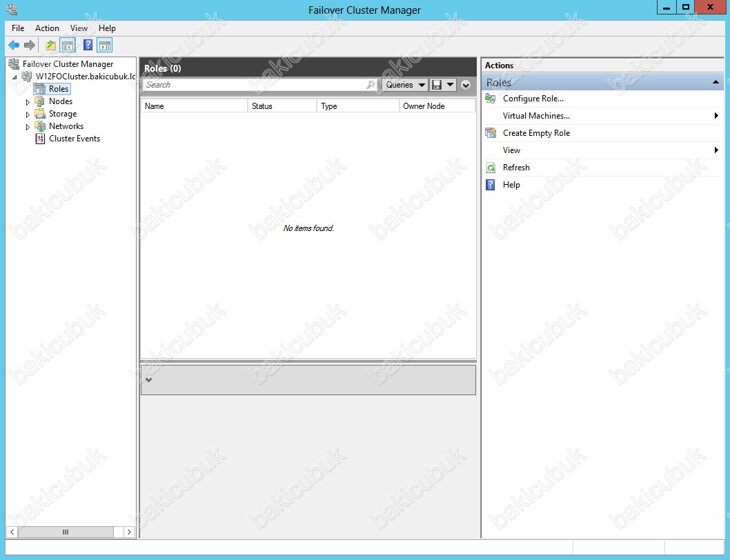The height and width of the screenshot is (560, 730).
Task: Open the Virtual Machines submenu arrow
Action: [x=716, y=115]
